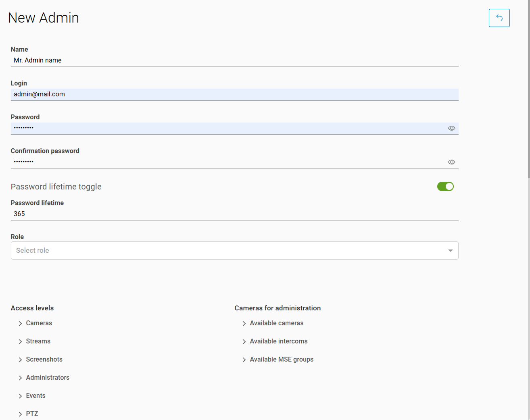Click the Confirmation password input field
The image size is (530, 420).
pos(226,162)
